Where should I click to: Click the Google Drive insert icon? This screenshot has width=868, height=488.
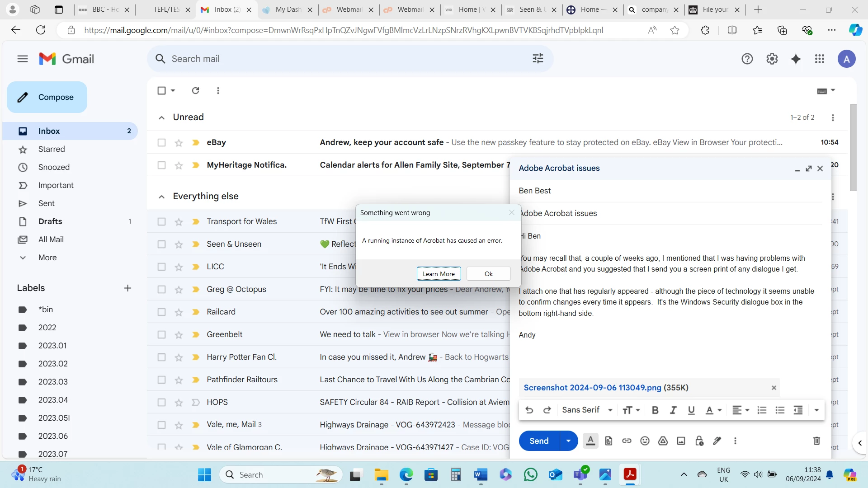coord(663,441)
